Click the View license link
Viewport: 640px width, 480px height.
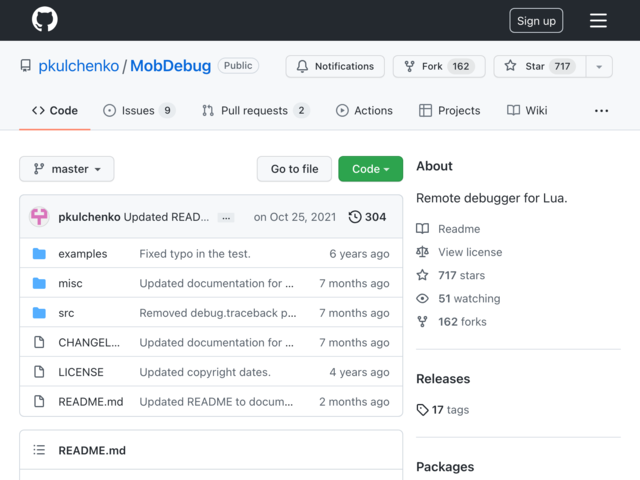pos(459,252)
